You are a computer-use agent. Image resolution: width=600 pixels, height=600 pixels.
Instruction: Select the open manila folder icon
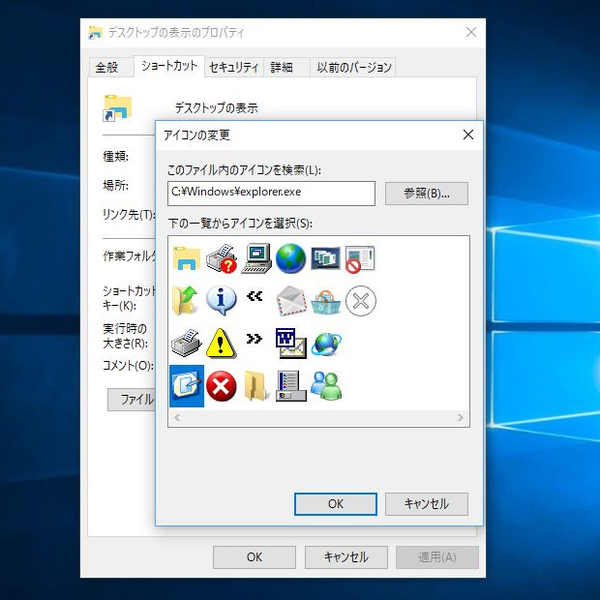[256, 386]
